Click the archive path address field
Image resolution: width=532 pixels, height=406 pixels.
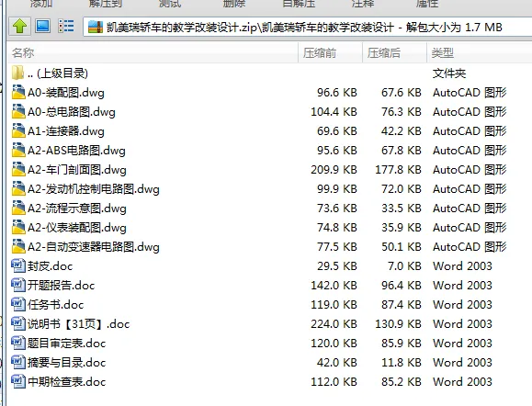308,28
